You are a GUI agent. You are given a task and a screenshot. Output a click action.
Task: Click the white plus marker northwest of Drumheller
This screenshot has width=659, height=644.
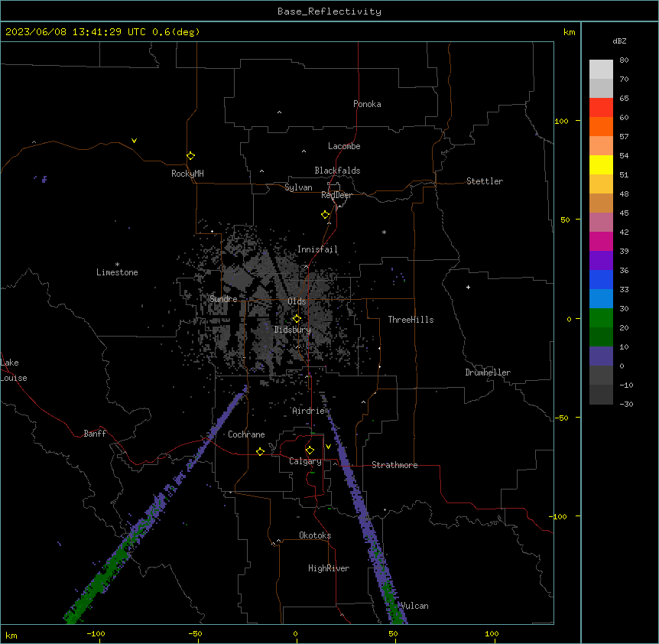[x=468, y=287]
